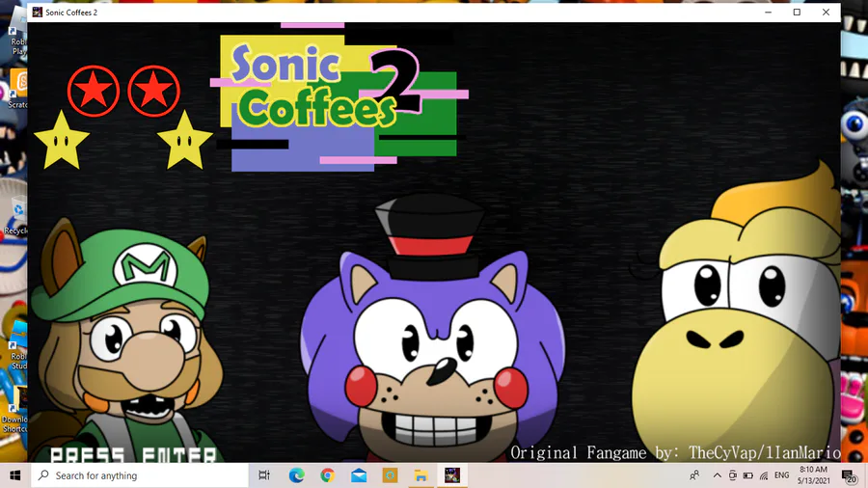Image resolution: width=868 pixels, height=488 pixels.
Task: Switch the ENG input language indicator
Action: pos(781,475)
